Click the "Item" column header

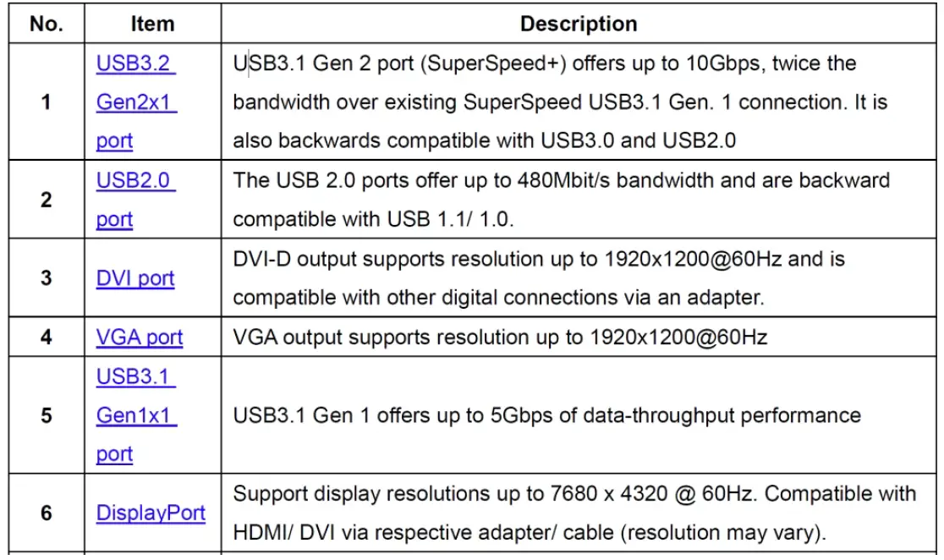pyautogui.click(x=153, y=23)
